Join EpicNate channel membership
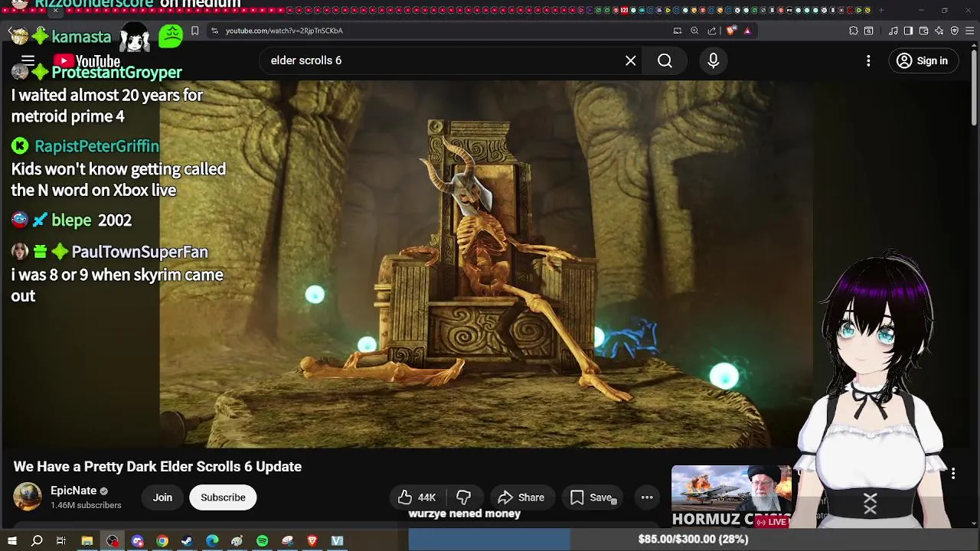Screen dimensions: 980x551 point(162,497)
